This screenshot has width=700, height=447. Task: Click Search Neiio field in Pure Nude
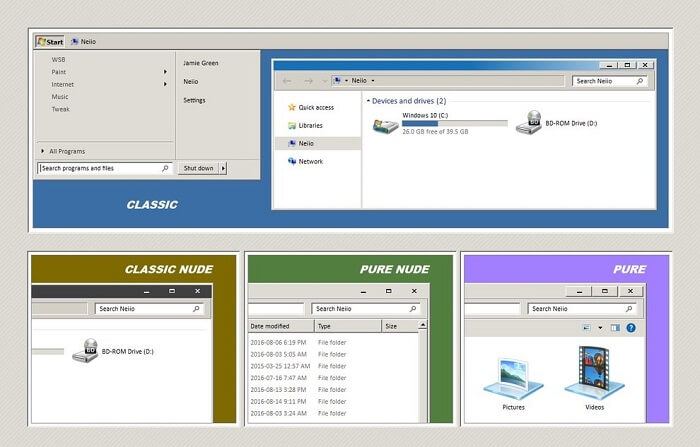[366, 309]
